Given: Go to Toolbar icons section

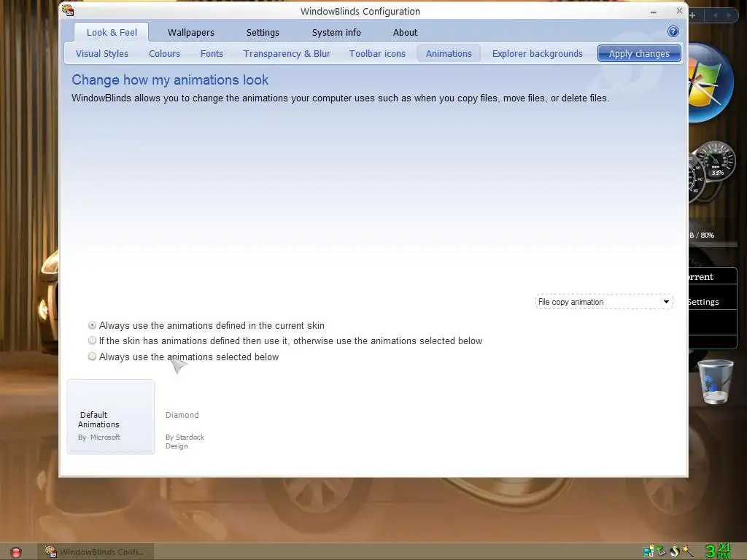Looking at the screenshot, I should [x=377, y=53].
